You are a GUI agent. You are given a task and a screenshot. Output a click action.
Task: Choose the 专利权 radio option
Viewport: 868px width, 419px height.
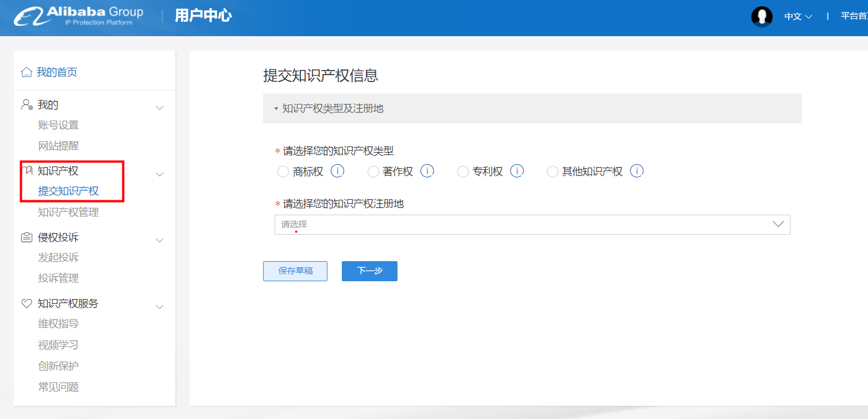463,172
